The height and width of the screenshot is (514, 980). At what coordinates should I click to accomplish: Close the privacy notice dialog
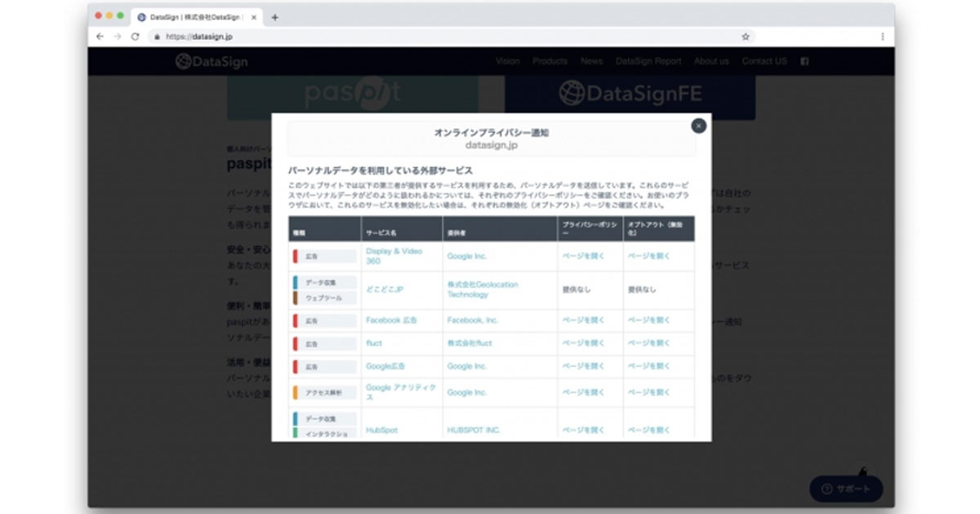(698, 126)
